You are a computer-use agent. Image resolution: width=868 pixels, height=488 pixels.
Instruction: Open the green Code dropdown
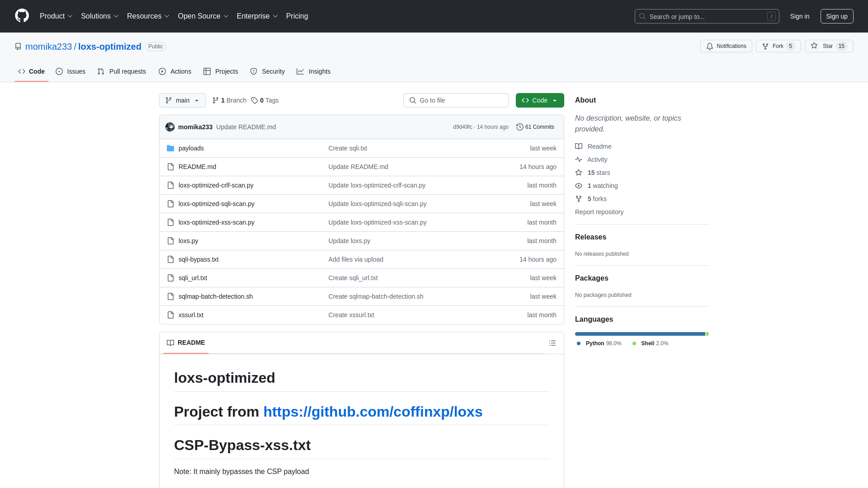pos(540,100)
